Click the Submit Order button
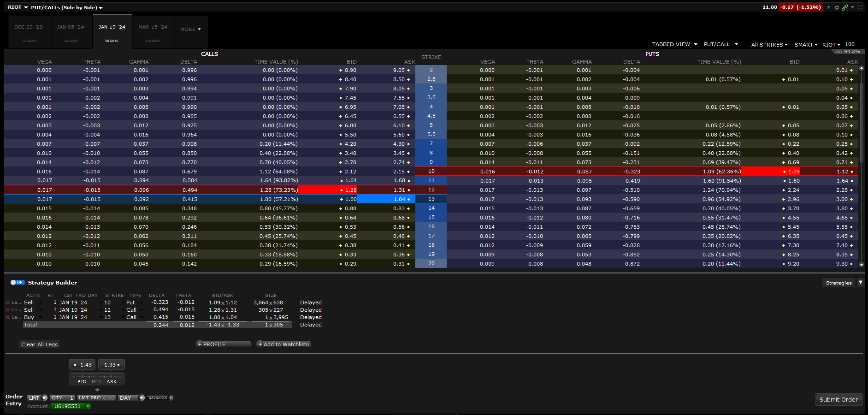The width and height of the screenshot is (868, 415). click(x=838, y=399)
